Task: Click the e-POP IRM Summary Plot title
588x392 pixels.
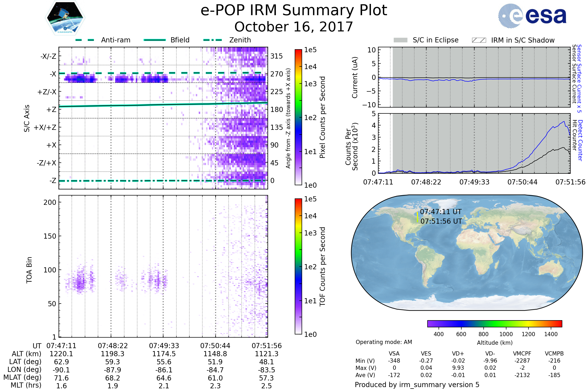Action: [294, 11]
